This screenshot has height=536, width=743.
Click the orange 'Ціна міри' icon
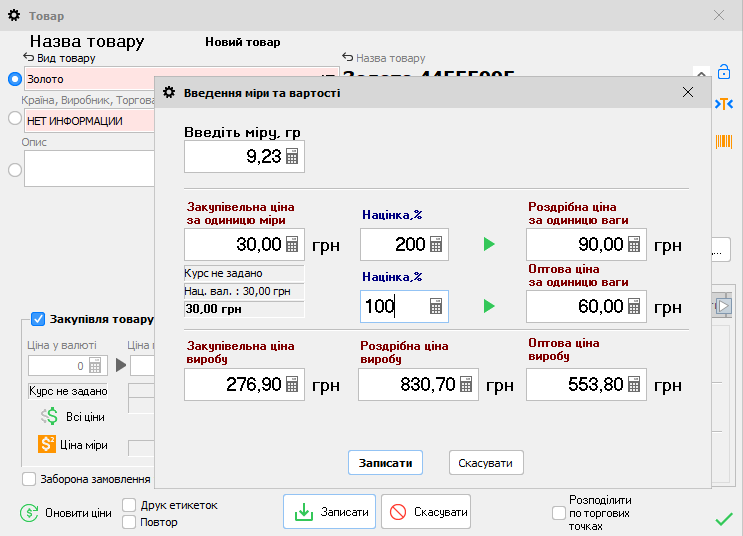pyautogui.click(x=47, y=445)
